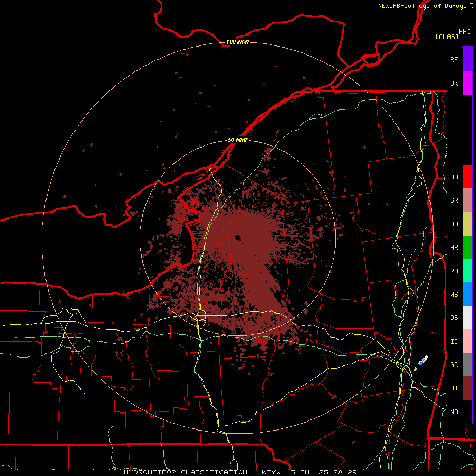
Task: Click the ND legend label
Action: [x=454, y=412]
